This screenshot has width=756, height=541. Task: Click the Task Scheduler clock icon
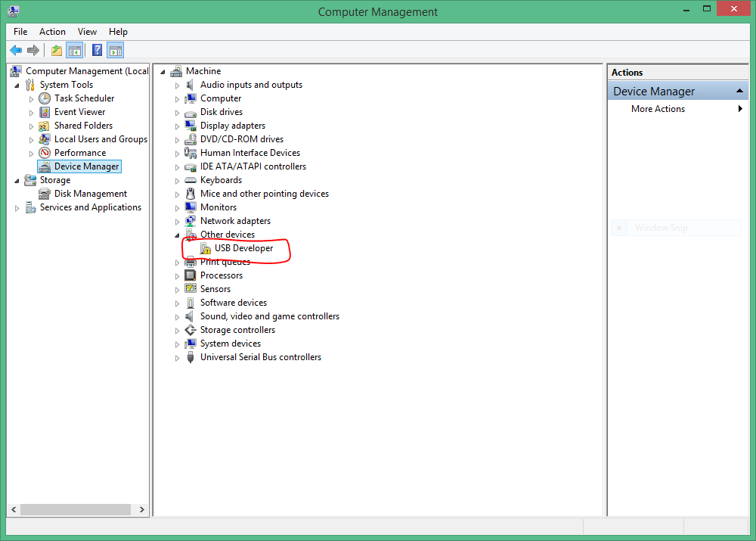click(45, 98)
